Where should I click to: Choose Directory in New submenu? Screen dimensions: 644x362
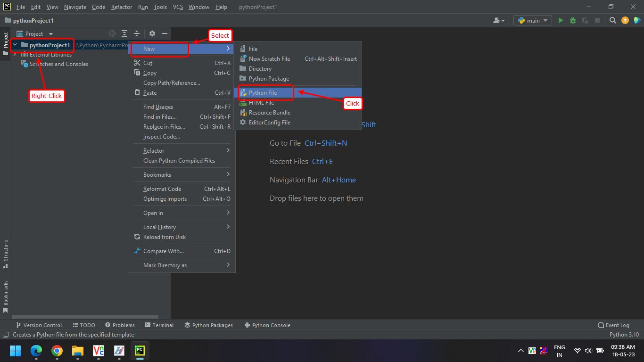[x=298, y=69]
